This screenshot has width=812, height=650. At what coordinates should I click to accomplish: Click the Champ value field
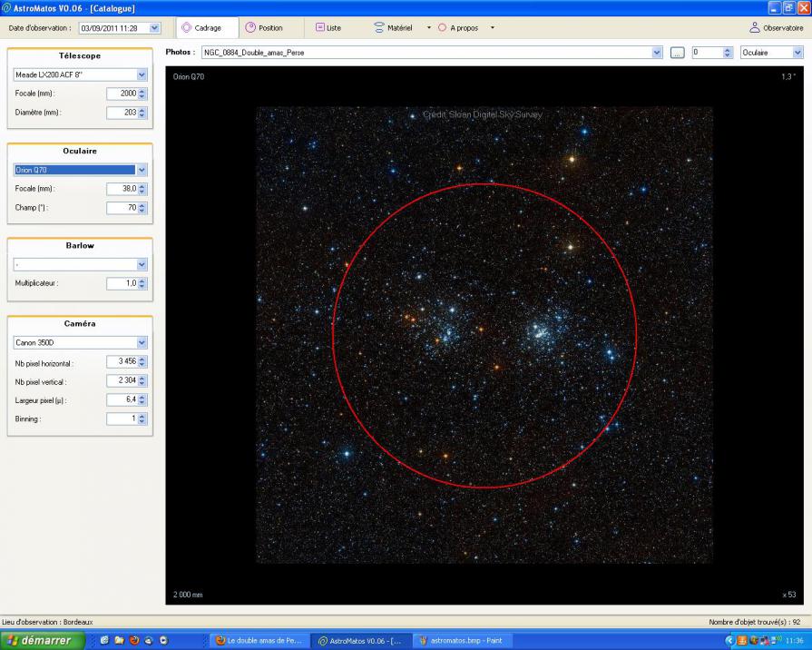pos(122,208)
